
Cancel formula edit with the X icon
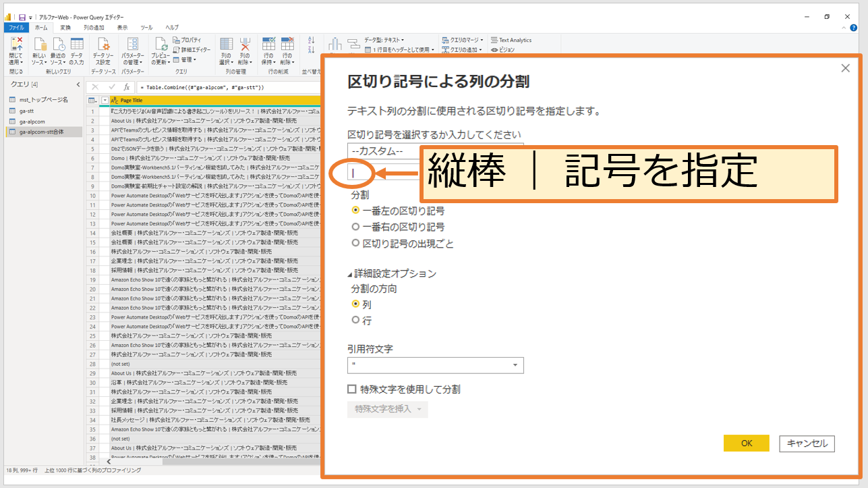point(95,87)
